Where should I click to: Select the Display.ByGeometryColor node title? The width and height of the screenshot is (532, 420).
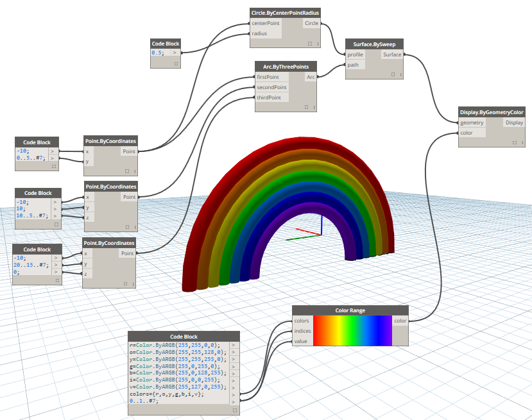click(x=492, y=112)
